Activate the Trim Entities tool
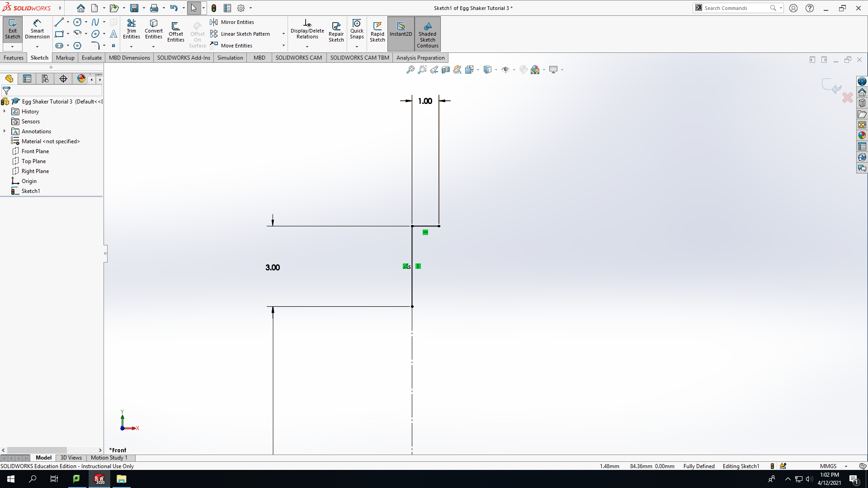868x488 pixels. coord(131,29)
